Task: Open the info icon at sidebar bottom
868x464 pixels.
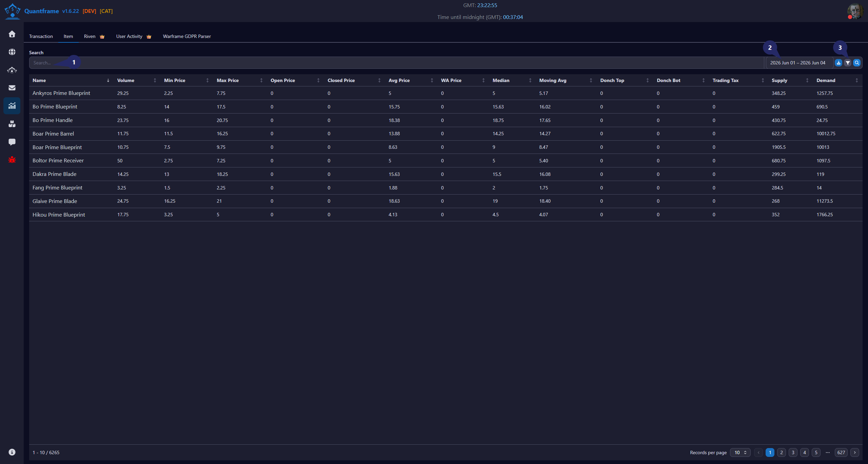Action: [x=12, y=452]
